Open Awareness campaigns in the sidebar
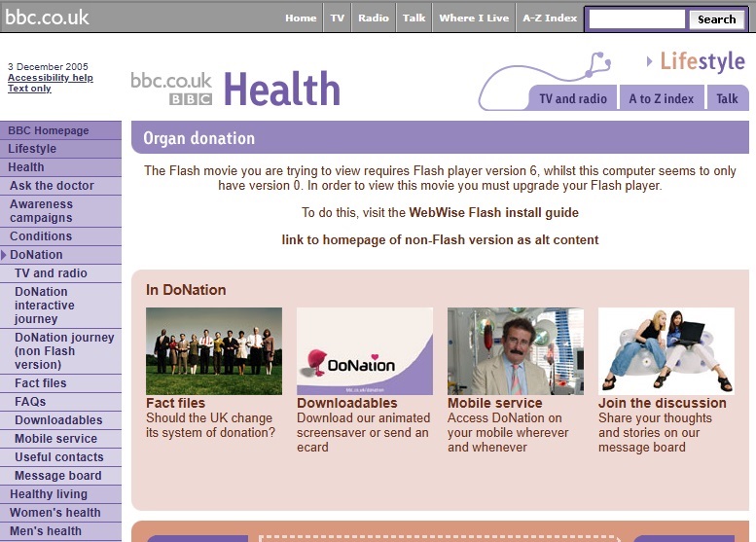 coord(60,211)
